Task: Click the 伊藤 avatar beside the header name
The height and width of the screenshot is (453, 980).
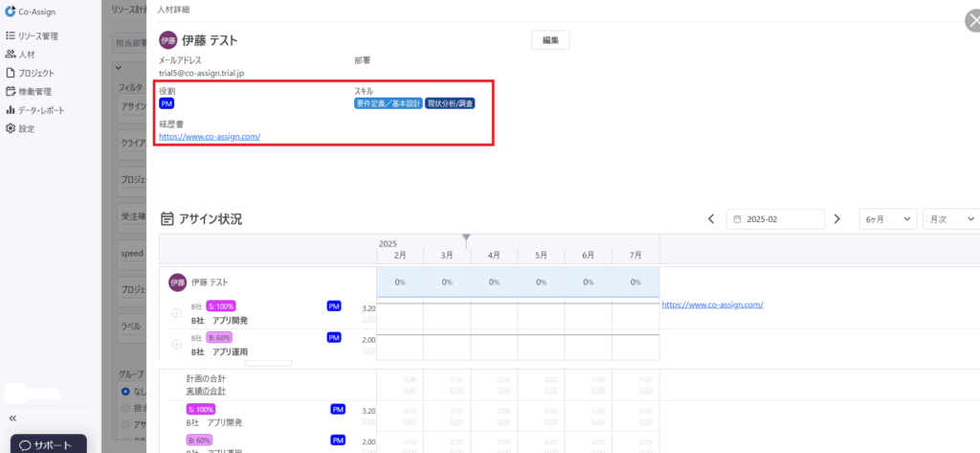Action: tap(168, 40)
